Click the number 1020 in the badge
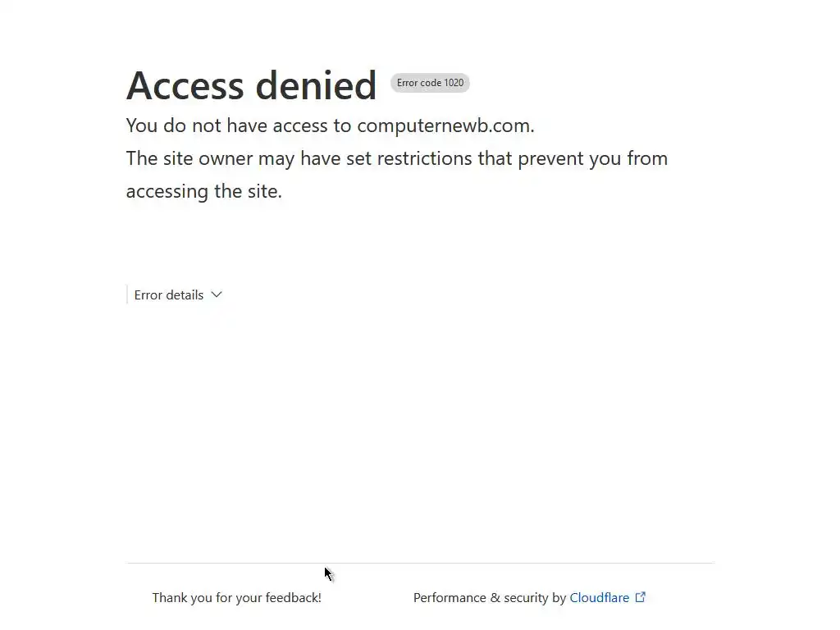Image resolution: width=840 pixels, height=630 pixels. pos(454,83)
